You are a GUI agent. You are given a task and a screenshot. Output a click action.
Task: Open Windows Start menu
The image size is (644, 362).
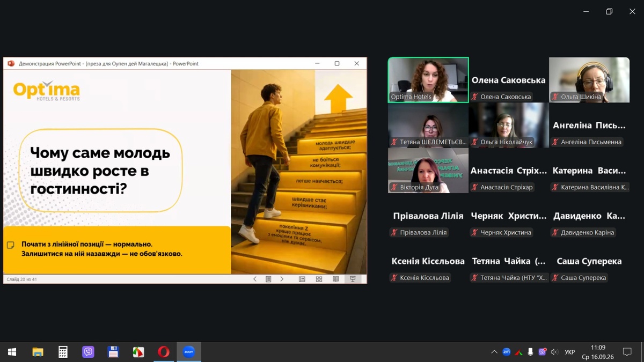(12, 352)
